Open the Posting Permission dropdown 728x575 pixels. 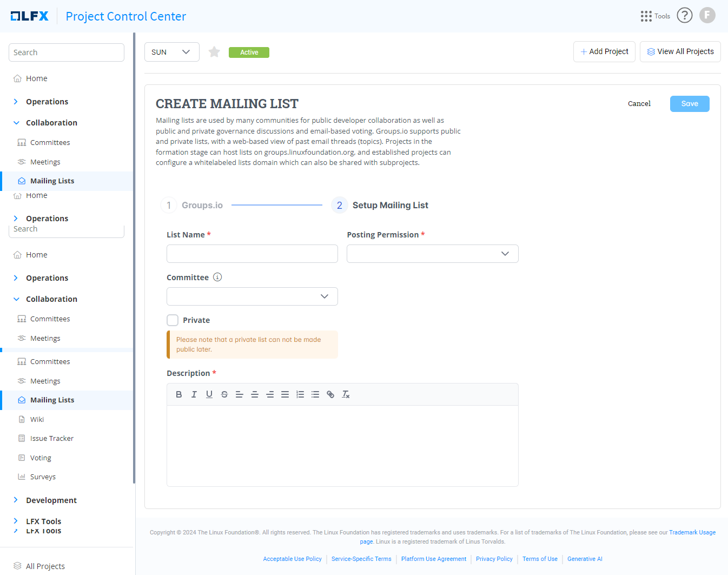coord(432,254)
